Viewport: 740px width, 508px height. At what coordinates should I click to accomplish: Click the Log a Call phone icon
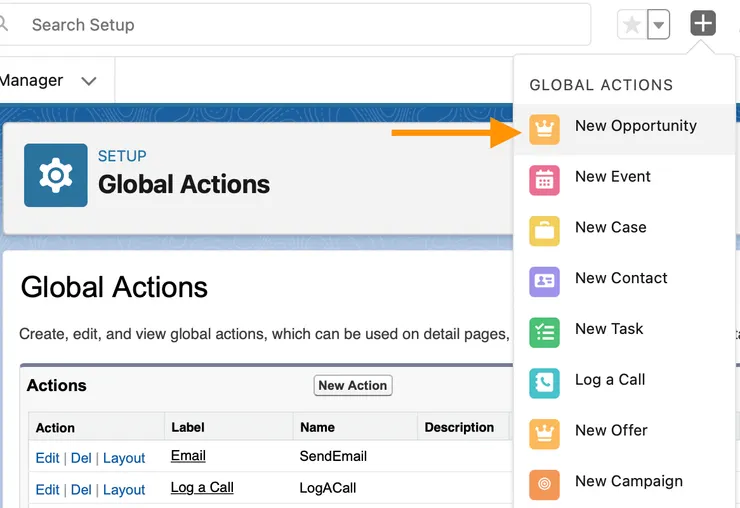click(x=544, y=382)
